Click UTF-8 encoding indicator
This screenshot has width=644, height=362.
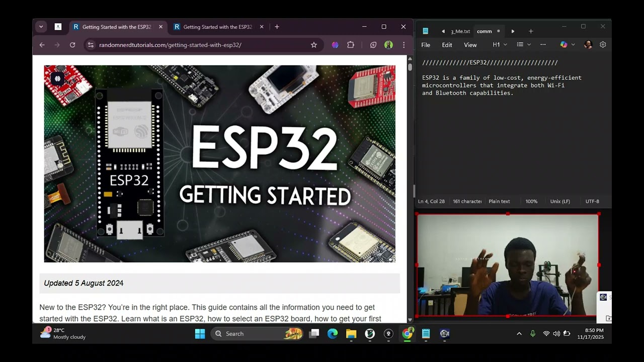click(x=592, y=201)
